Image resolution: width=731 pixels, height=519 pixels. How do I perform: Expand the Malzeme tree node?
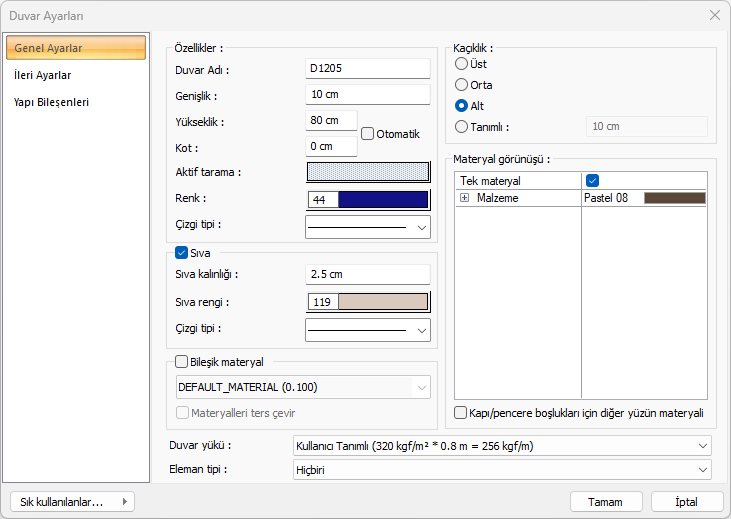464,199
